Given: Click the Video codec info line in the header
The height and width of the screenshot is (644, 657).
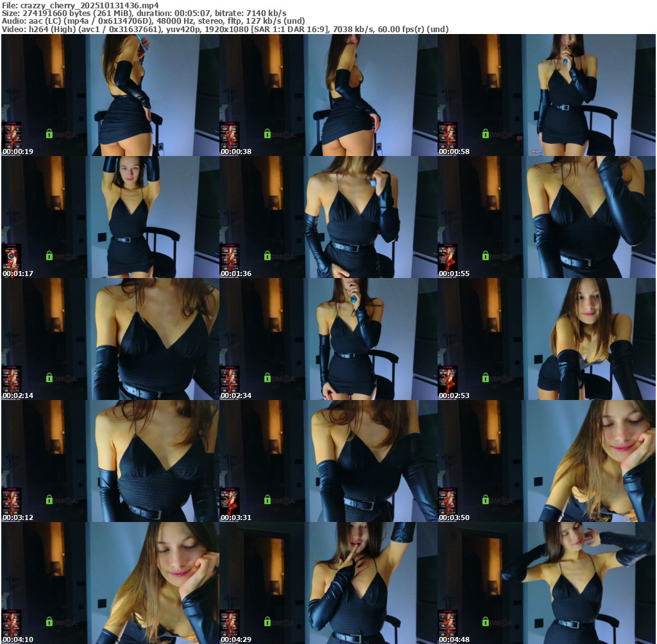Looking at the screenshot, I should click(x=225, y=29).
